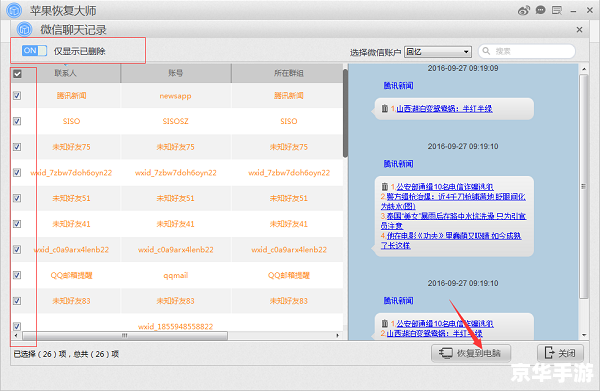Select the SISOSZ account cell
The image size is (600, 391).
click(176, 121)
